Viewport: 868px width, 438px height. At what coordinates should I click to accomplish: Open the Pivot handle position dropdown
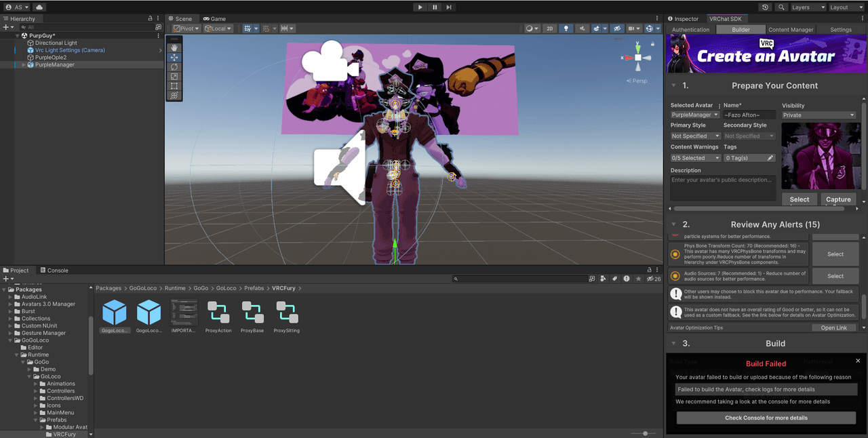tap(186, 28)
